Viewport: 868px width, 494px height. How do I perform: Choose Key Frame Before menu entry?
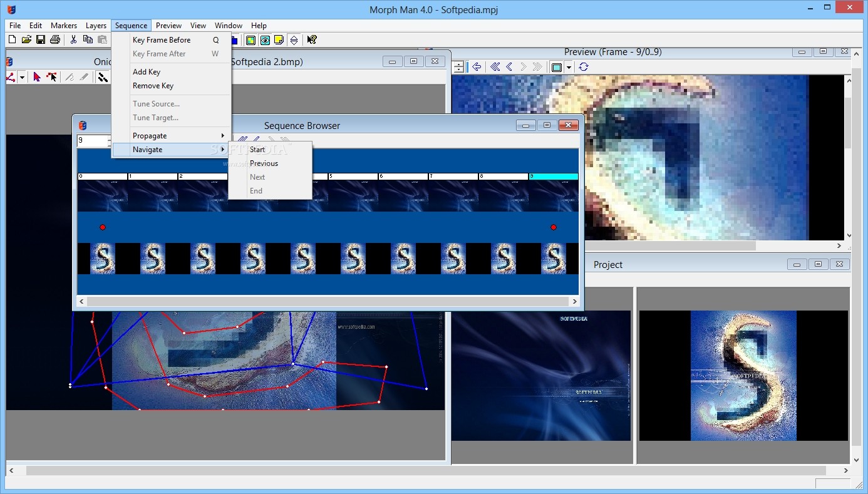(x=171, y=40)
